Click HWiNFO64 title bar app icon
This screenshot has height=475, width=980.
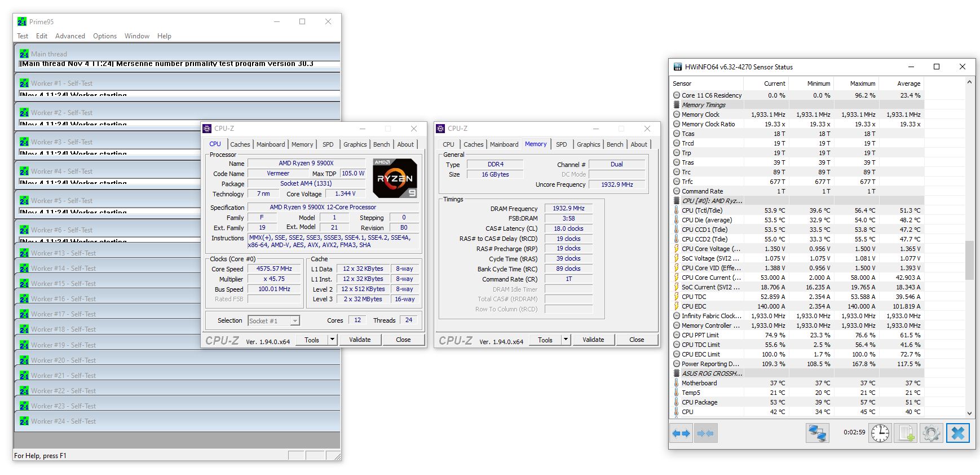678,67
